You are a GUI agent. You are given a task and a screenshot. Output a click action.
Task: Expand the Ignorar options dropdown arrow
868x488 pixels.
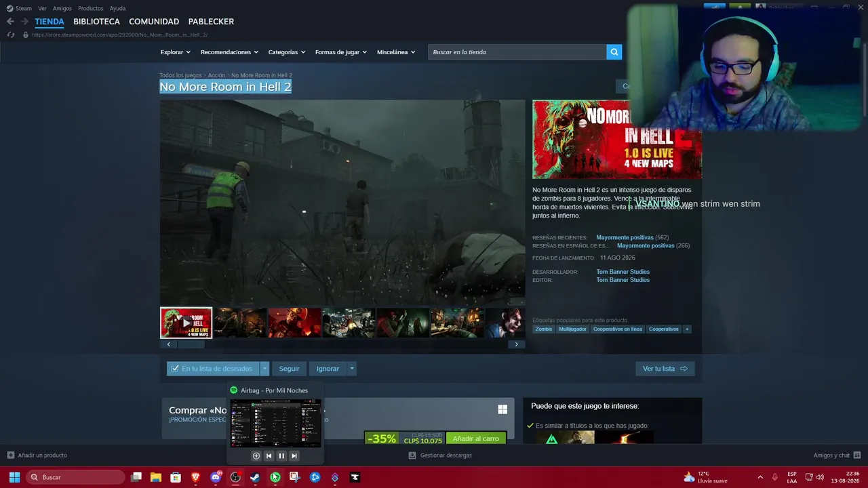351,369
